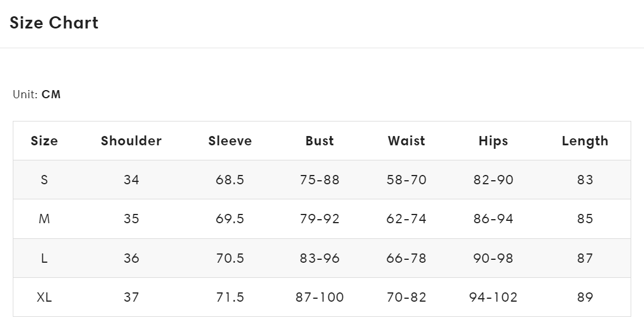The width and height of the screenshot is (644, 329).
Task: Select the 86-94 hips value
Action: click(493, 219)
